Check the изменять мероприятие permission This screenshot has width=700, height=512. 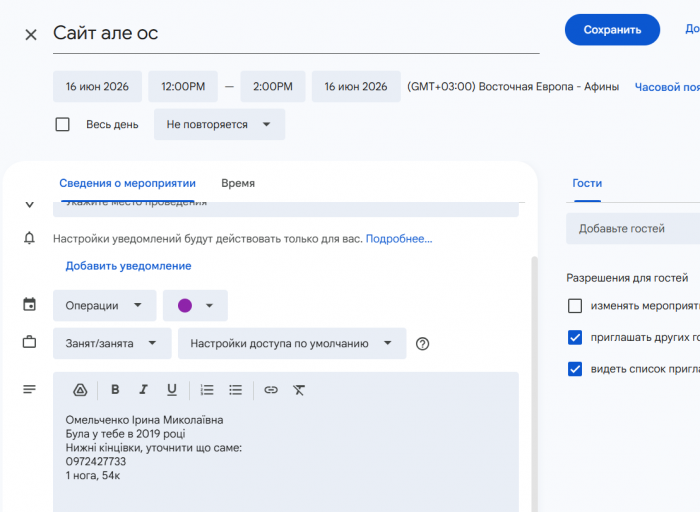(575, 306)
